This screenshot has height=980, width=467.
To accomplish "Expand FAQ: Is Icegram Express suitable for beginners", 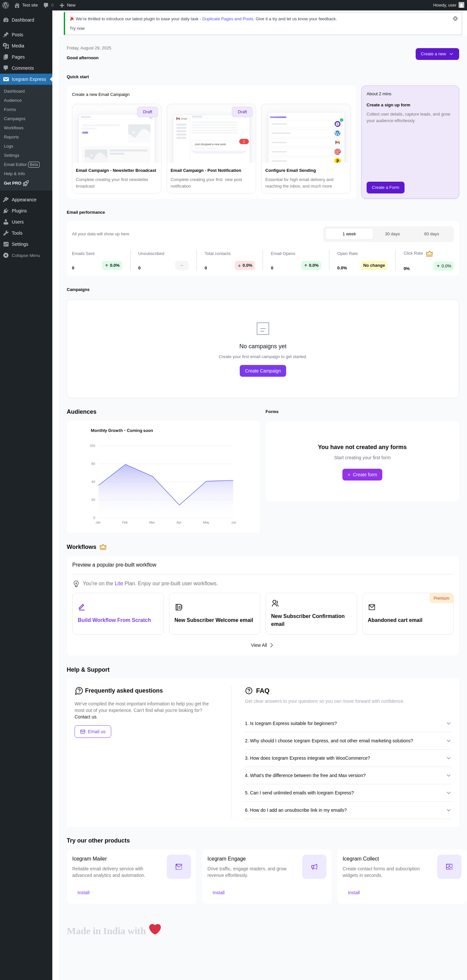I will [348, 724].
